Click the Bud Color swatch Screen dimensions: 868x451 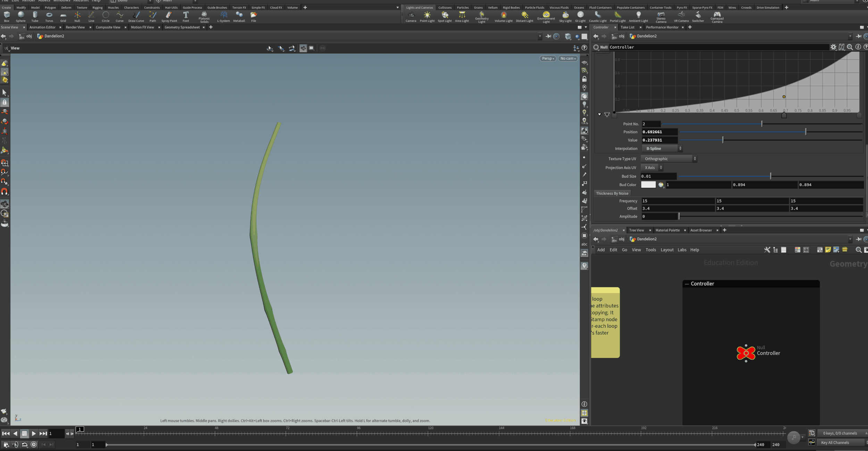[648, 184]
